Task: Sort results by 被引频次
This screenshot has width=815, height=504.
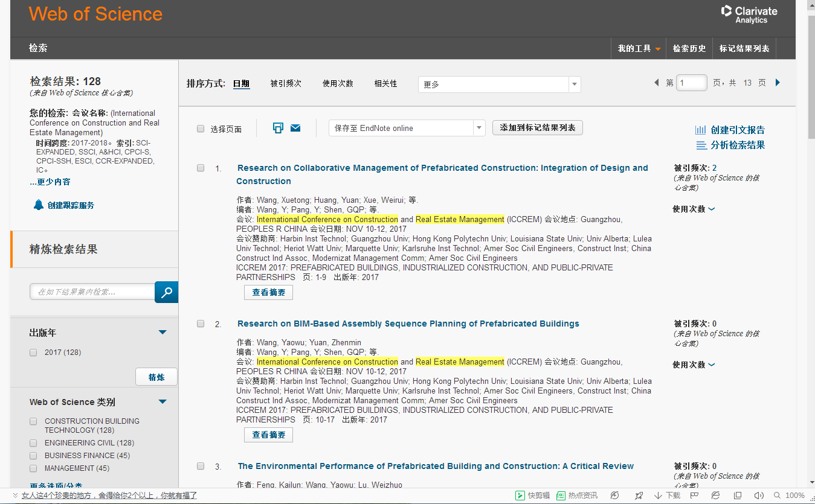Action: click(286, 84)
